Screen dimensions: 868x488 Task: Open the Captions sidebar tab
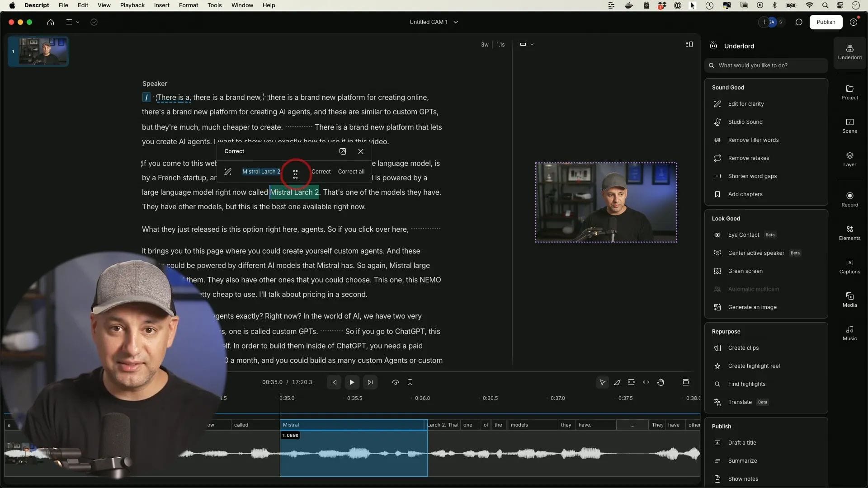pos(849,266)
